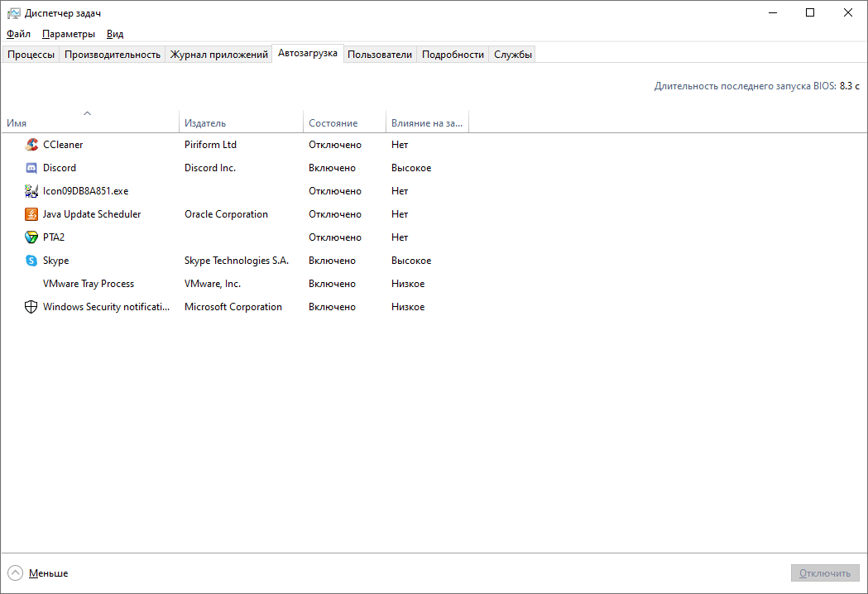
Task: Click the Меньше link text
Action: pyautogui.click(x=49, y=573)
